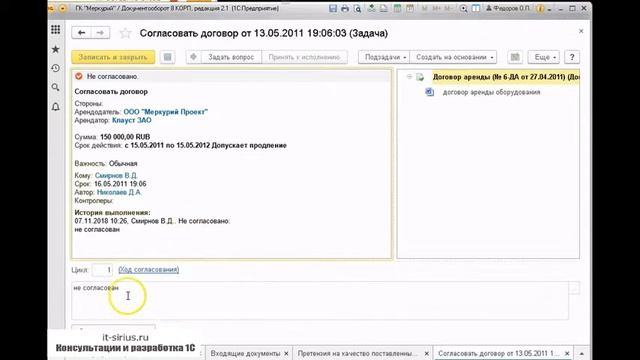Open the sections menu grid icon
640x360 pixels.
[56, 29]
